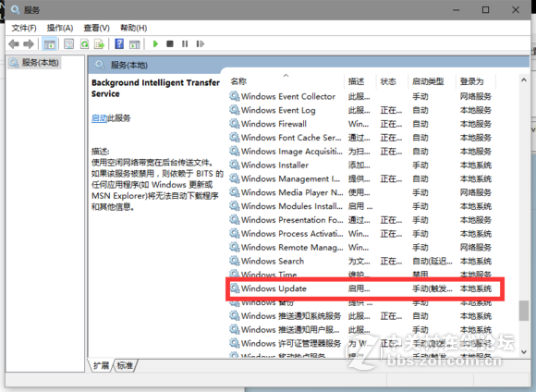Select the Windows Installer service
The height and width of the screenshot is (392, 536).
point(361,165)
